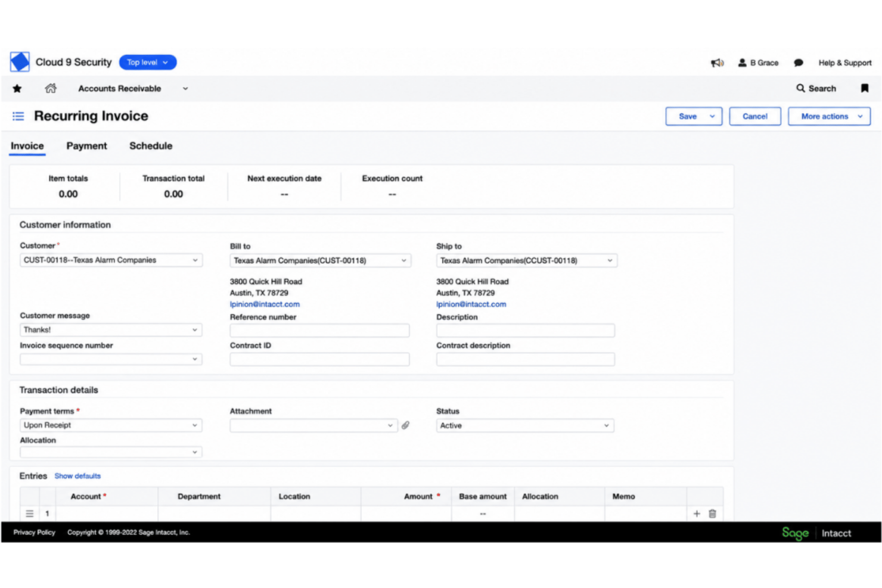Open the Top level entity dropdown

(148, 62)
